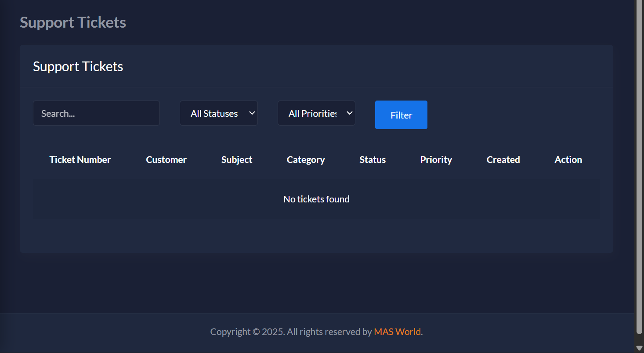The width and height of the screenshot is (644, 353).
Task: Sort tickets by Priority column
Action: [x=436, y=159]
